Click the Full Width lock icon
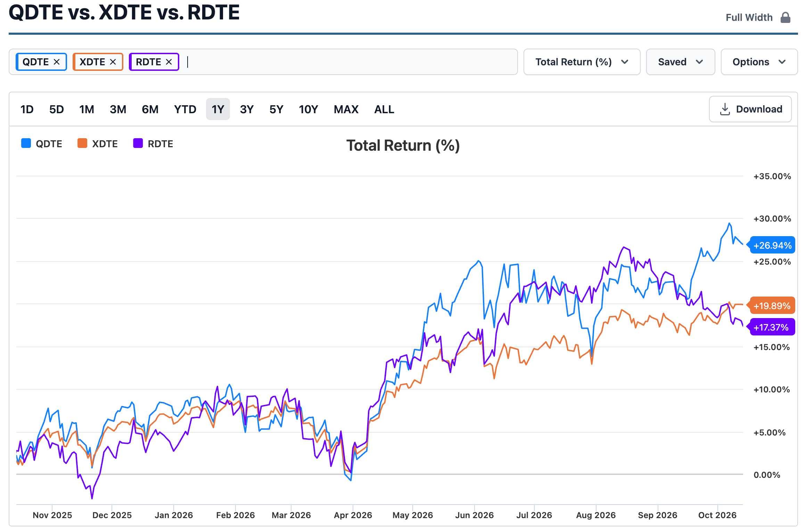The height and width of the screenshot is (532, 806). 786,17
